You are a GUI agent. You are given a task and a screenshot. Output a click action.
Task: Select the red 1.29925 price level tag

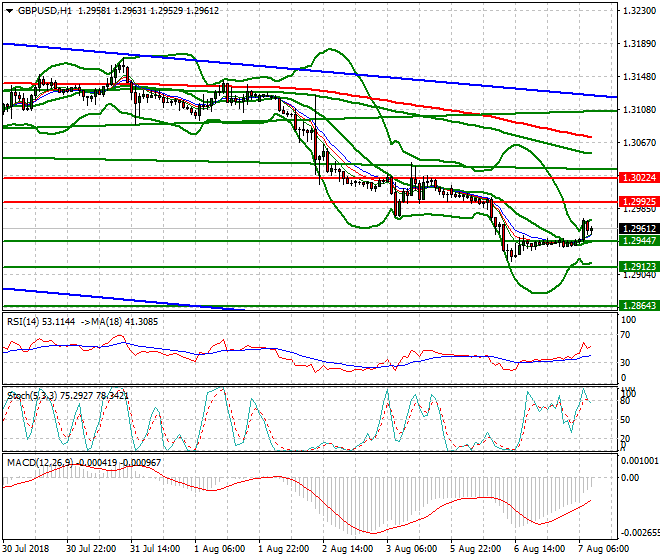point(638,202)
